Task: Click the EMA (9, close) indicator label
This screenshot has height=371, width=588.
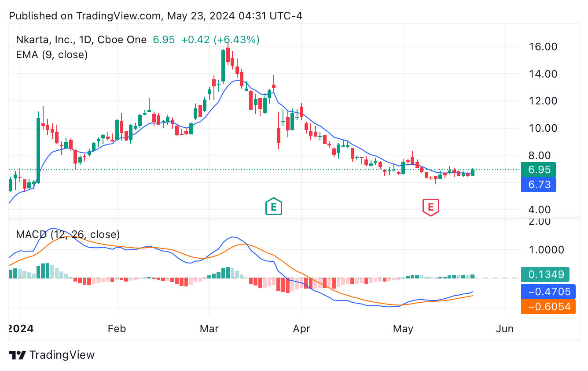Action: tap(51, 55)
